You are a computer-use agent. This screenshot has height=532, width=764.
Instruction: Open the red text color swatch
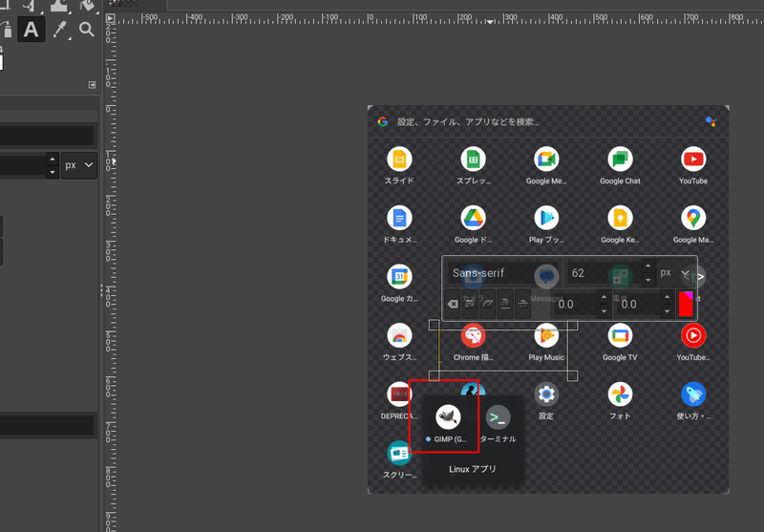coord(686,304)
